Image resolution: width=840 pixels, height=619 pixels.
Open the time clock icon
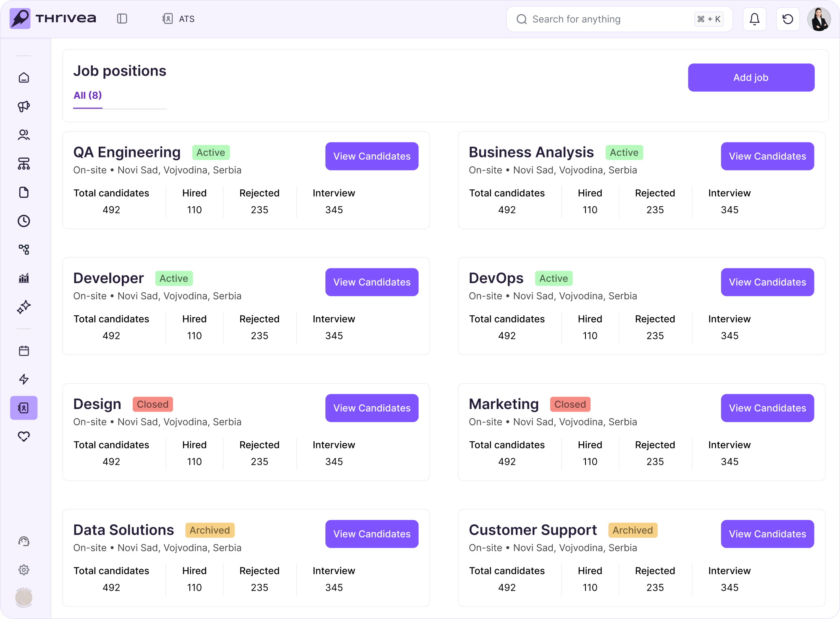[x=24, y=221]
